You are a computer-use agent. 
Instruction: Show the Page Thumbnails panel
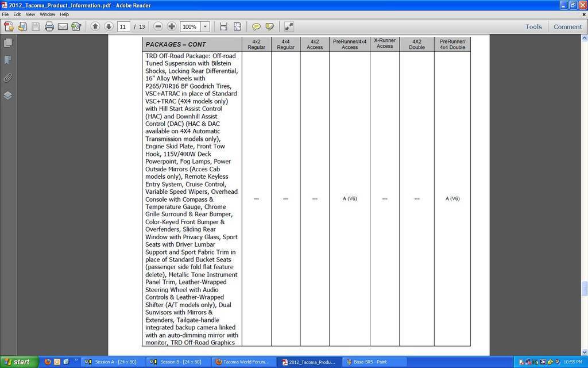(7, 43)
